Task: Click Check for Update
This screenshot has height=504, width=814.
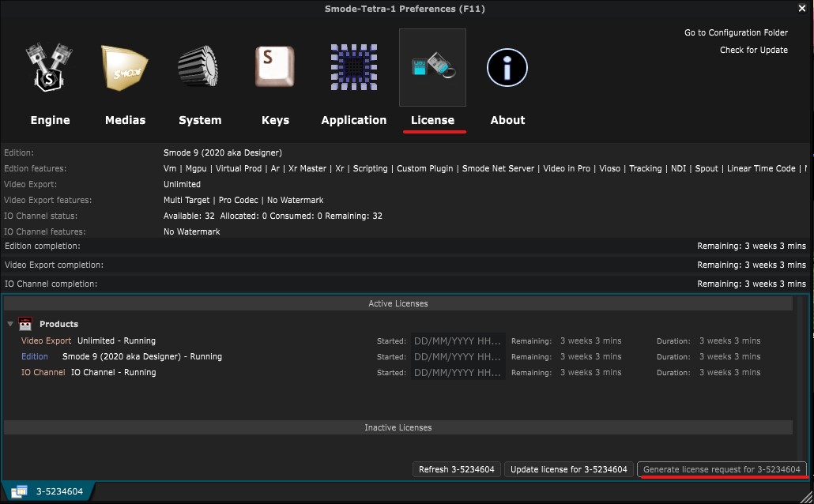Action: [x=753, y=50]
